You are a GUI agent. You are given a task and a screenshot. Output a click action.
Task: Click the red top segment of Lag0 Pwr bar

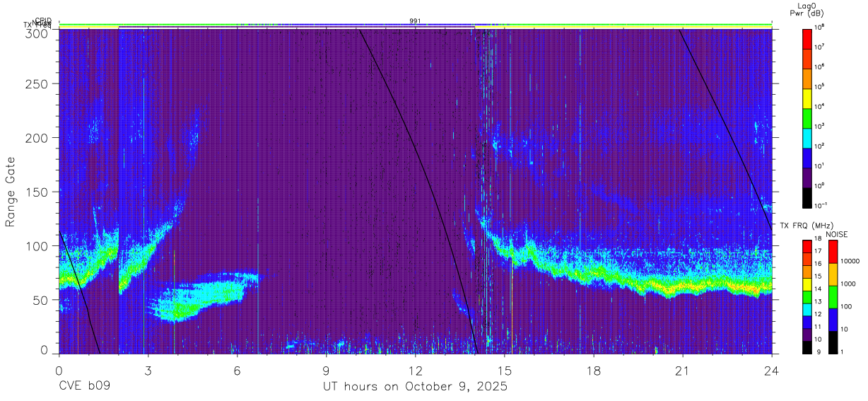(808, 38)
